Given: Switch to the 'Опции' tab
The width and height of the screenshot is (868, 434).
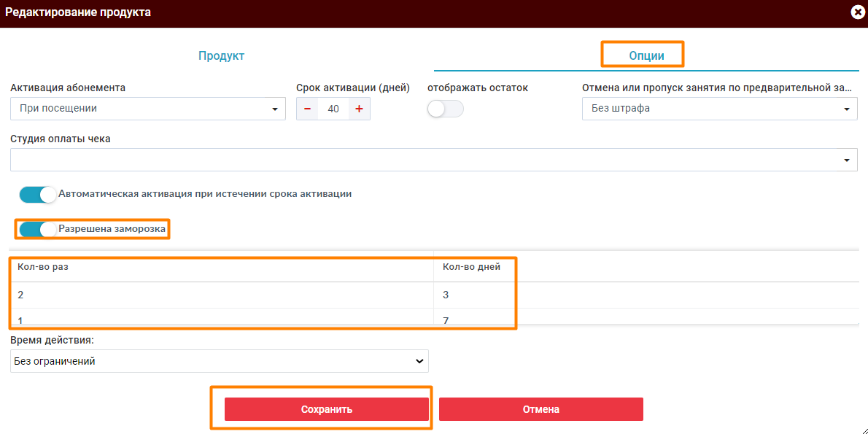Looking at the screenshot, I should point(646,55).
